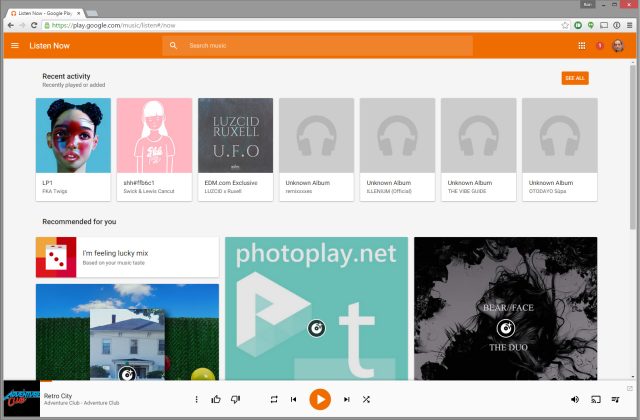Open the info extension icon

coord(617,25)
